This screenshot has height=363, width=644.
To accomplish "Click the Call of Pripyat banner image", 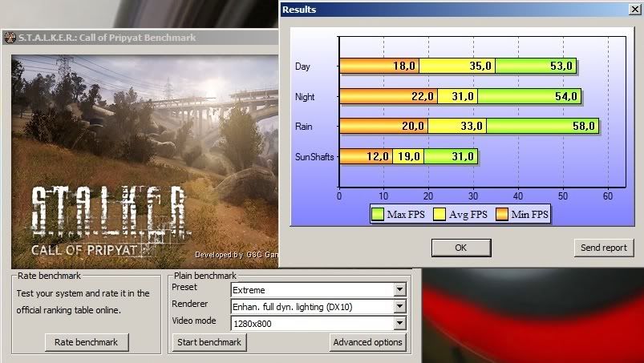I will [x=144, y=162].
